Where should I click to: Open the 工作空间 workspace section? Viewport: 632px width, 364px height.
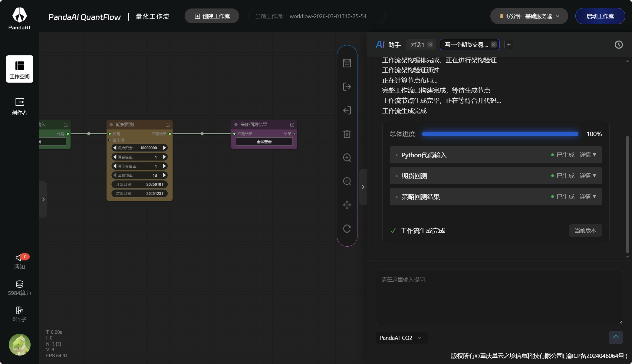pos(20,69)
